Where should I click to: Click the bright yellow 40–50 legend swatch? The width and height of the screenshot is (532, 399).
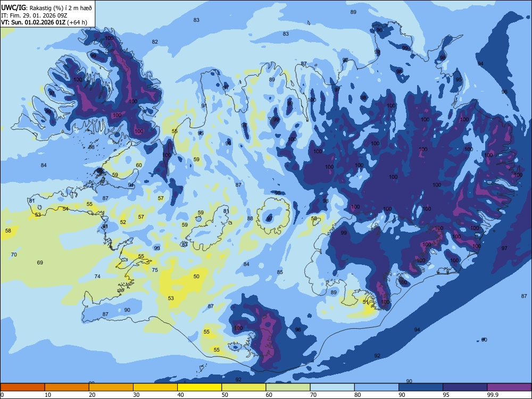coord(199,387)
